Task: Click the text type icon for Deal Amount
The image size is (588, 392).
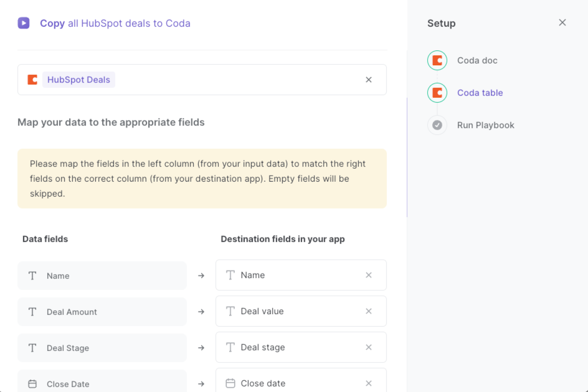Action: coord(32,312)
